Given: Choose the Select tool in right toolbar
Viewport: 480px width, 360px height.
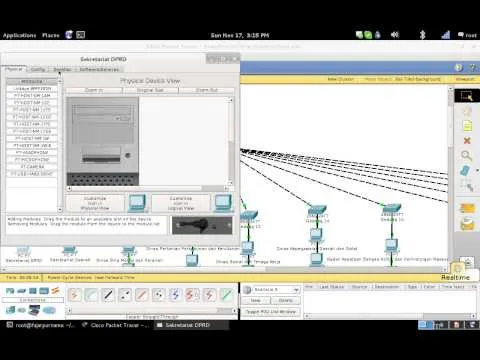Looking at the screenshot, I should [x=467, y=96].
